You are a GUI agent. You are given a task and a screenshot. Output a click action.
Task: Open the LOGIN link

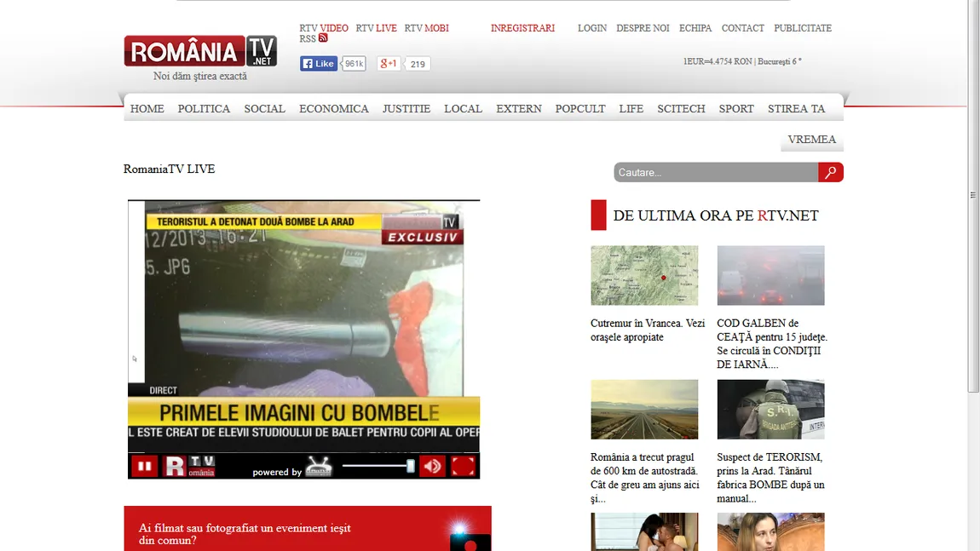point(592,28)
